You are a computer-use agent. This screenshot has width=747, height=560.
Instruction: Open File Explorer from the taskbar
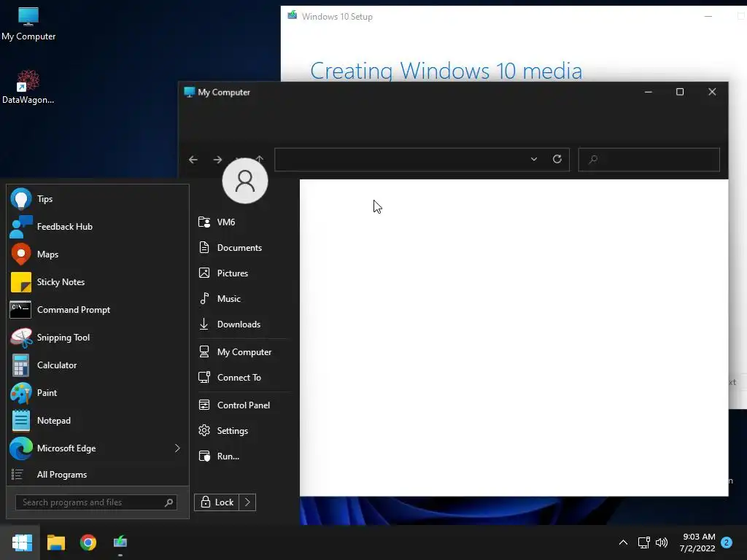click(55, 542)
